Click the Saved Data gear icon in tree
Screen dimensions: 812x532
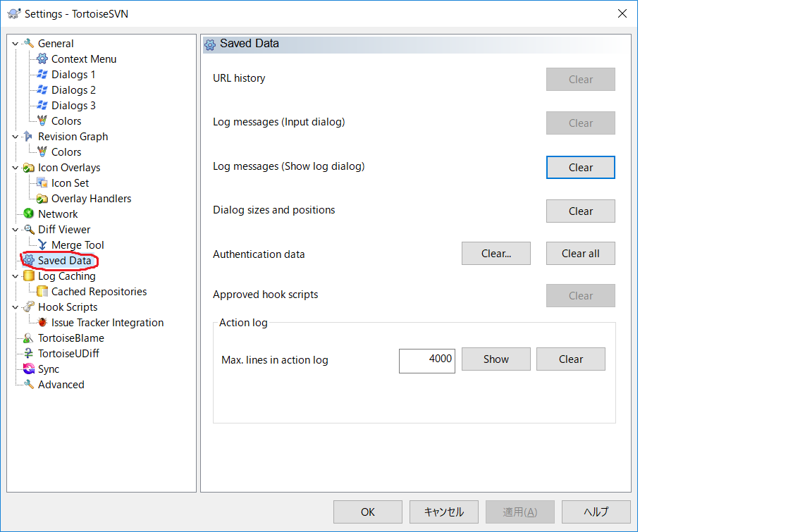pyautogui.click(x=29, y=260)
